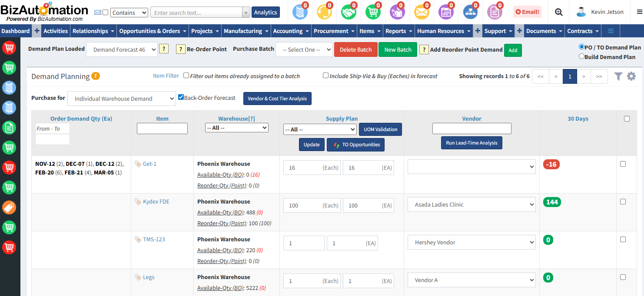
Task: Open the green shopping cart orders icon in header
Action: coord(372,12)
